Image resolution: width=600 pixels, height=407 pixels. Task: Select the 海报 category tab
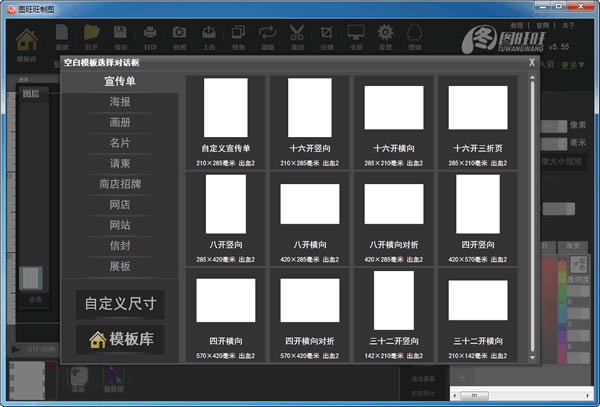[120, 102]
